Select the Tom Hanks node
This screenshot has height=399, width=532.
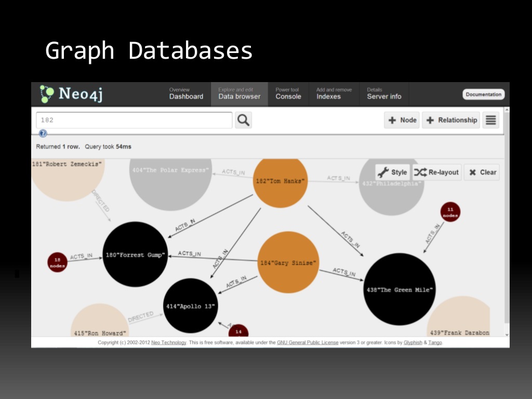pyautogui.click(x=280, y=182)
